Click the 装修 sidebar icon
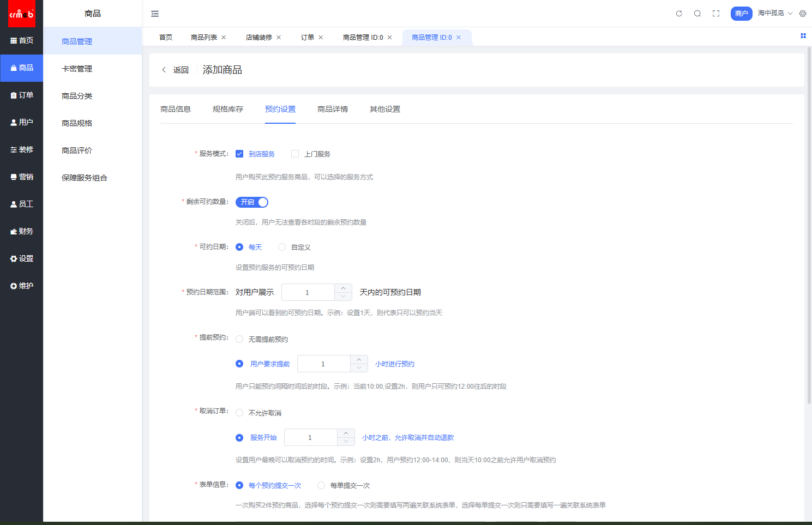812x525 pixels. pyautogui.click(x=22, y=149)
